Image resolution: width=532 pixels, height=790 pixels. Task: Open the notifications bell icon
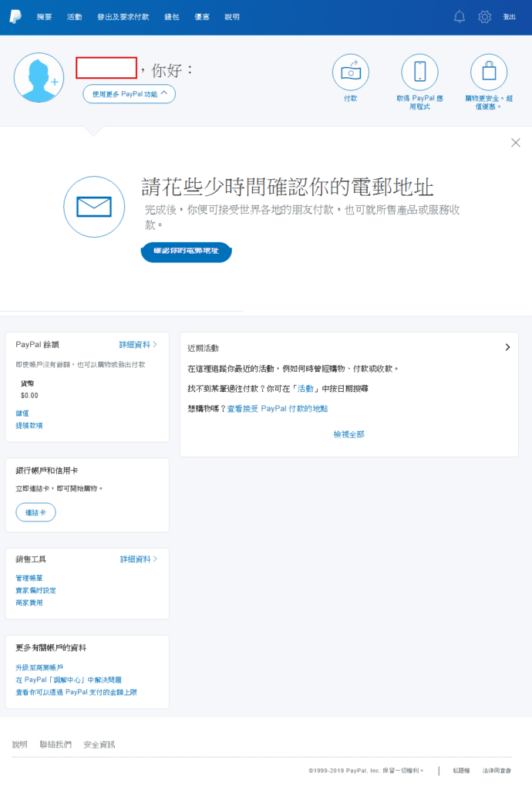coord(460,17)
